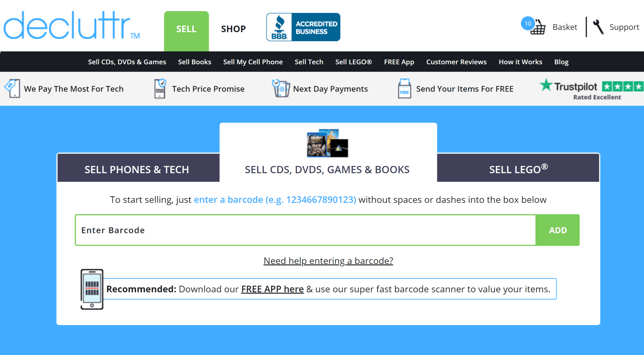The image size is (644, 355).
Task: Click the decluttr logo
Action: click(x=72, y=25)
